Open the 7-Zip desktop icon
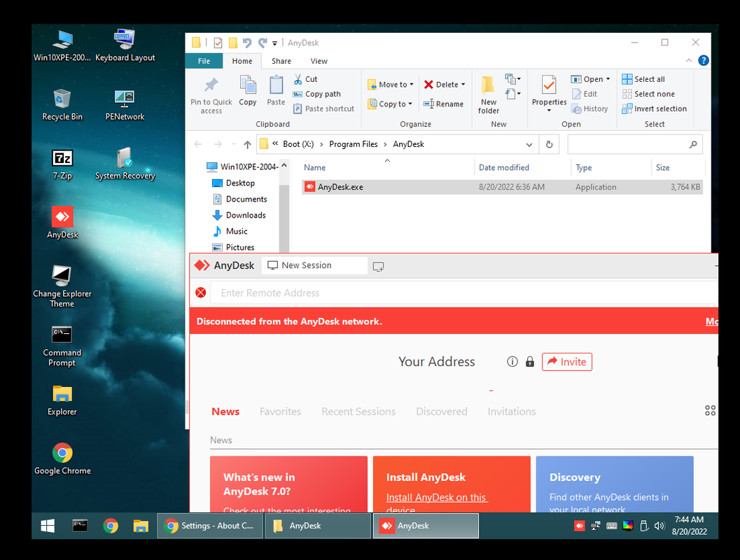Screen dimensions: 740x560 62,164
